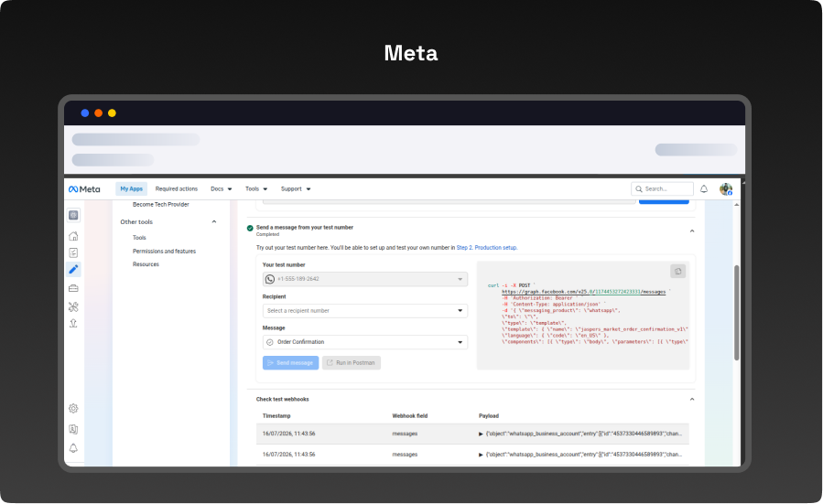Click the page vertical scrollbar thumb
The image size is (823, 504).
coord(736,313)
